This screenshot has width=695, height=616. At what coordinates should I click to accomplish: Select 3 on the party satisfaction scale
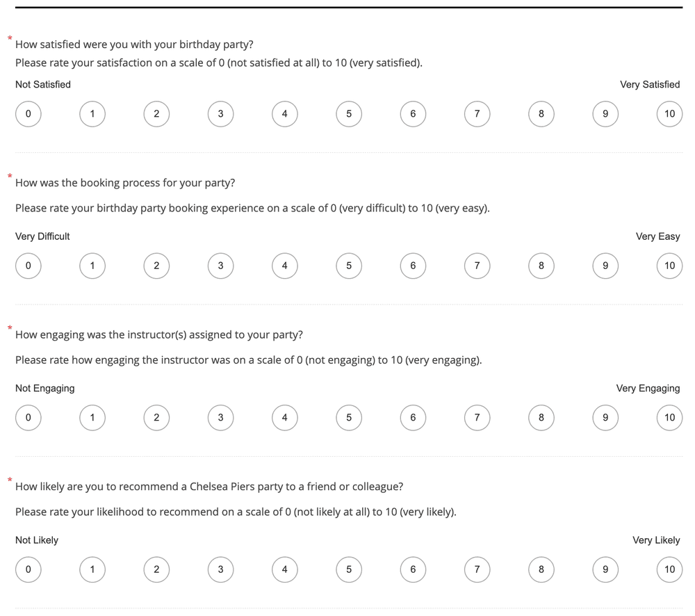[x=221, y=114]
